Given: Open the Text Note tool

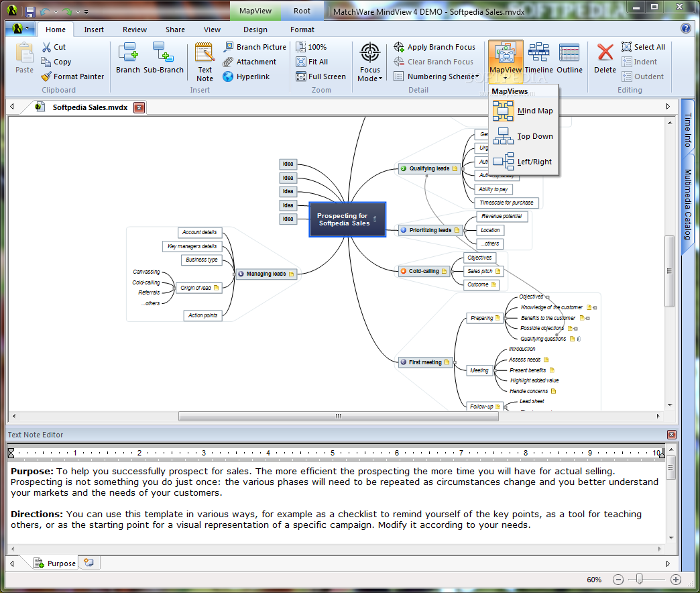Looking at the screenshot, I should (205, 62).
